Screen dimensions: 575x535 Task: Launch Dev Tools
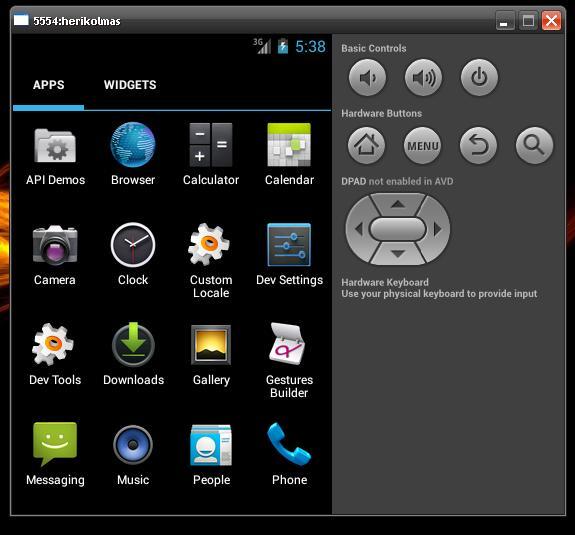click(x=55, y=355)
